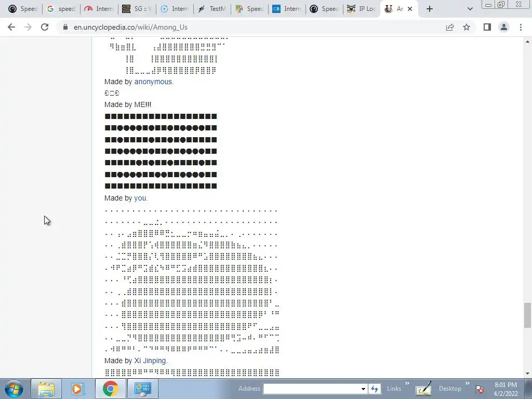Click the 'Made by ME!!!' text

coord(128,104)
